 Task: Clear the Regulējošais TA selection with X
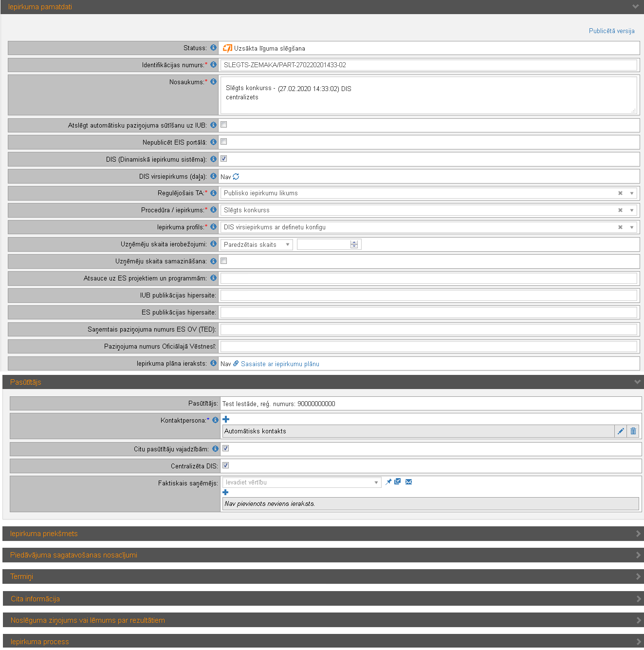620,193
